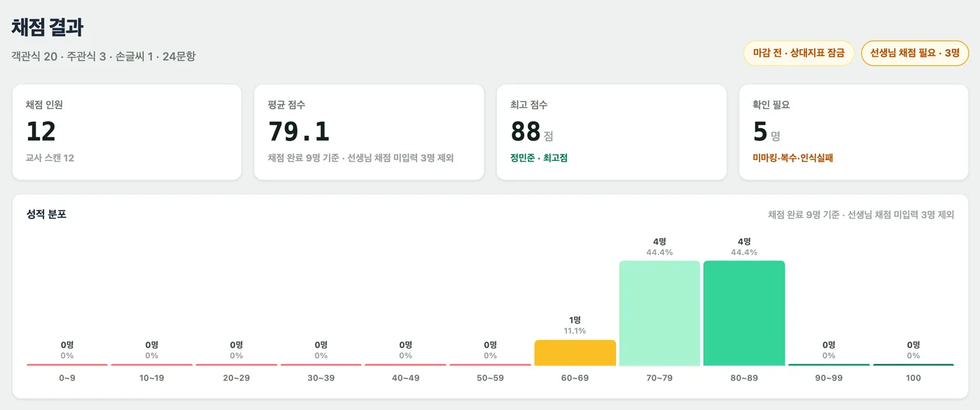This screenshot has width=980, height=410.
Task: Click the 마감 전 · 상대지표 잠금 badge
Action: click(x=799, y=52)
